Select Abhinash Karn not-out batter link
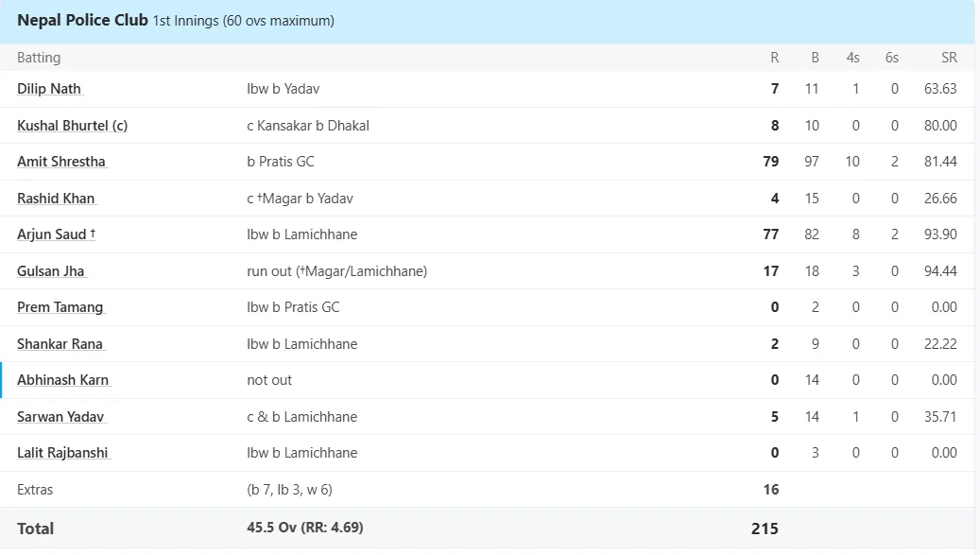The image size is (980, 555). (63, 380)
